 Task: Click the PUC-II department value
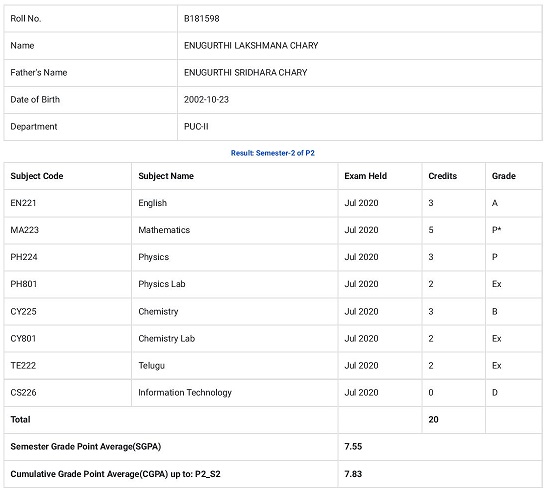click(x=196, y=126)
